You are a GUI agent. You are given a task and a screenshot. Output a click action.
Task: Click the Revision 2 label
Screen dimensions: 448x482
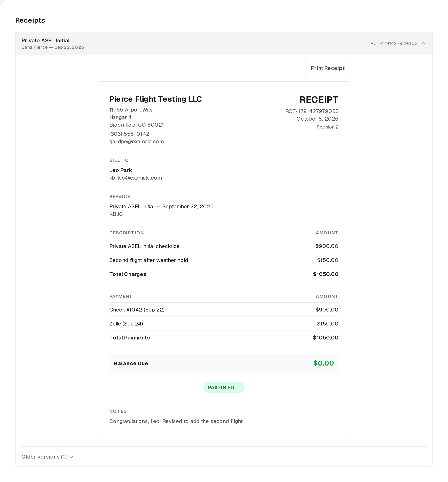[327, 127]
